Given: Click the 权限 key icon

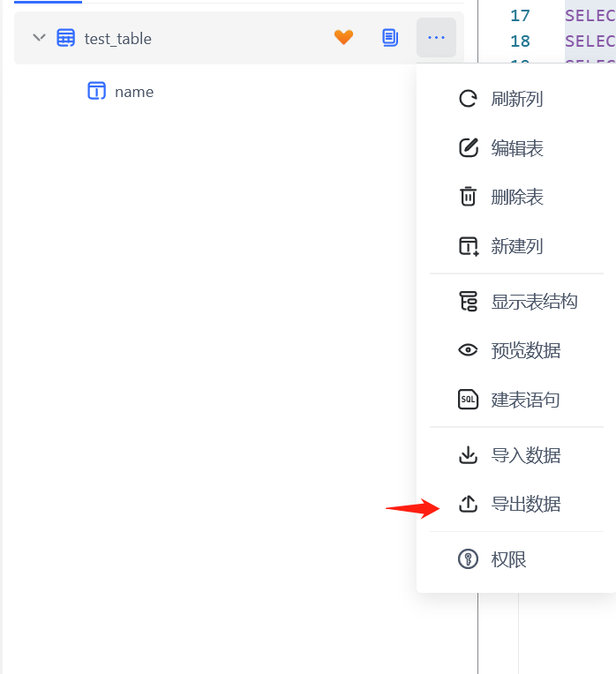Looking at the screenshot, I should coord(468,559).
